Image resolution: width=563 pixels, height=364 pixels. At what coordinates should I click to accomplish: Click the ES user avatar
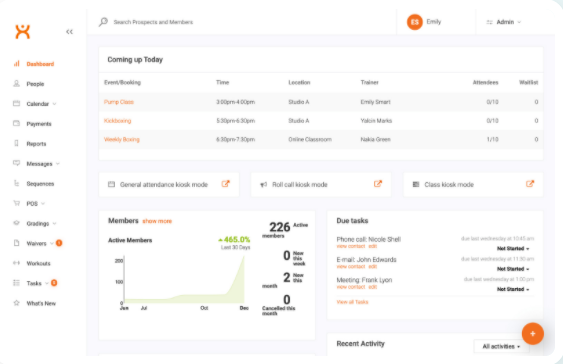pos(415,22)
